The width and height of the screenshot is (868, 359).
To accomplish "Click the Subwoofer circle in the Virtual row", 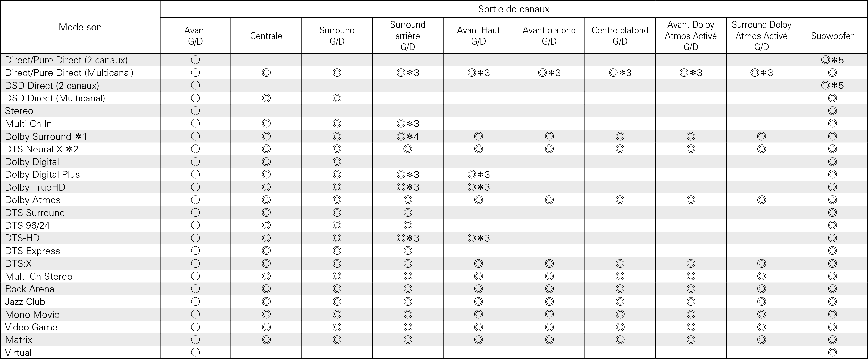I will [x=832, y=353].
